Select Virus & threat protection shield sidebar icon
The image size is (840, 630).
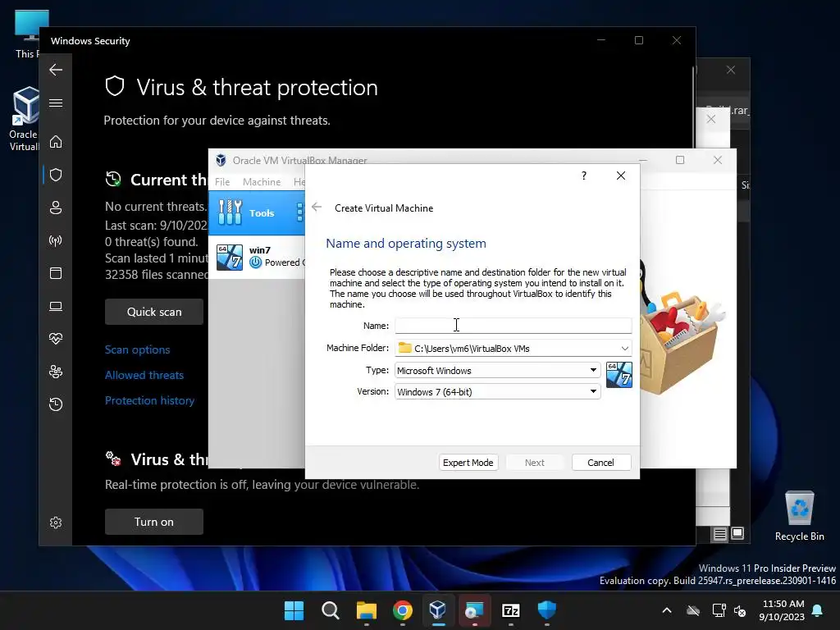tap(56, 175)
